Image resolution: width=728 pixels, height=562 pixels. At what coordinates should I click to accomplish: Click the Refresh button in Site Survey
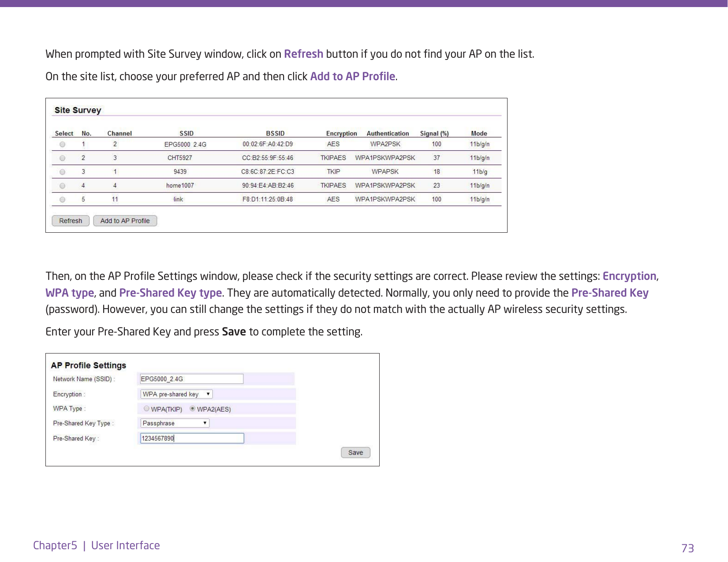(71, 221)
